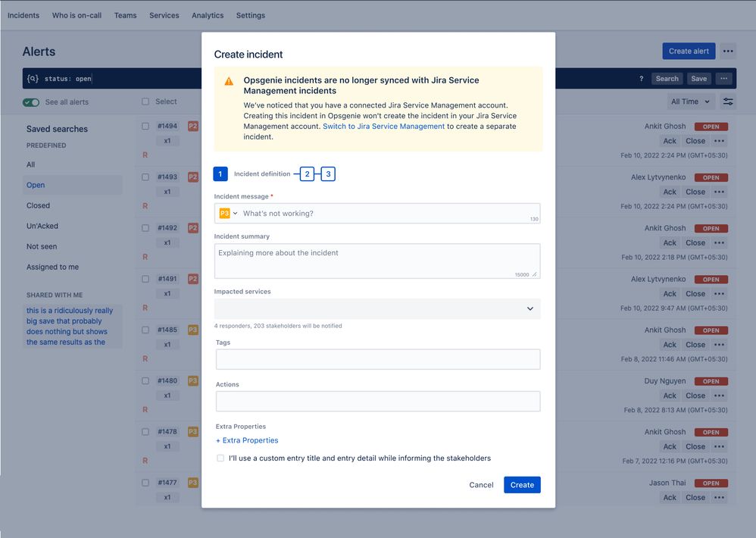
Task: Click the query {q} icon in search bar
Action: 33,79
